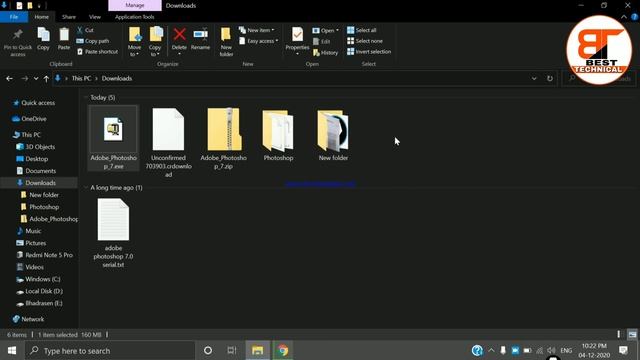Expand address bar history dropdown
Screen dimensions: 640x360
pyautogui.click(x=534, y=78)
